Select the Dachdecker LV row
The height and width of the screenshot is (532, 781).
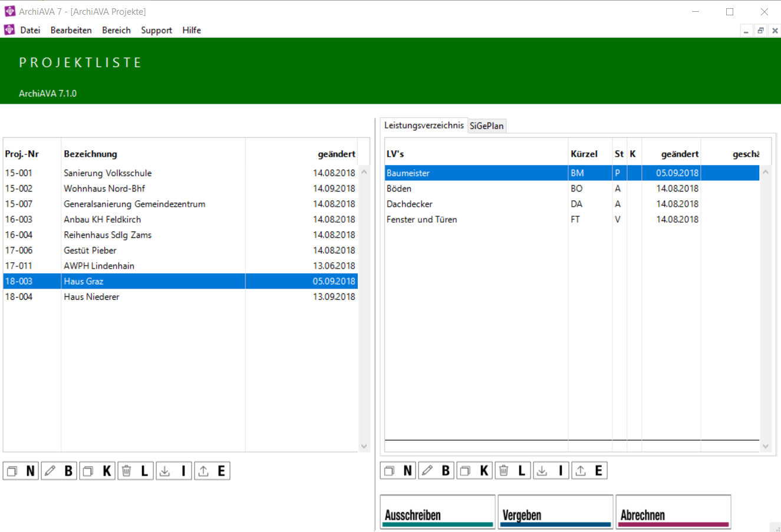tap(572, 204)
